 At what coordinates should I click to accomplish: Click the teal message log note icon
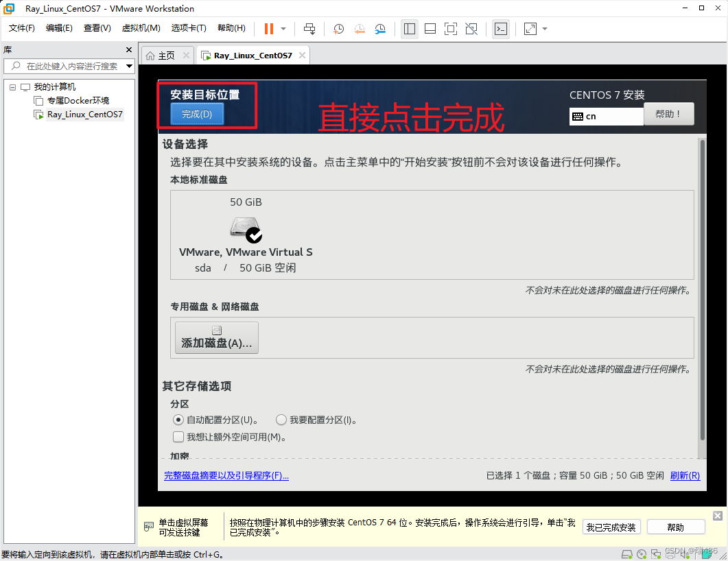click(x=707, y=554)
